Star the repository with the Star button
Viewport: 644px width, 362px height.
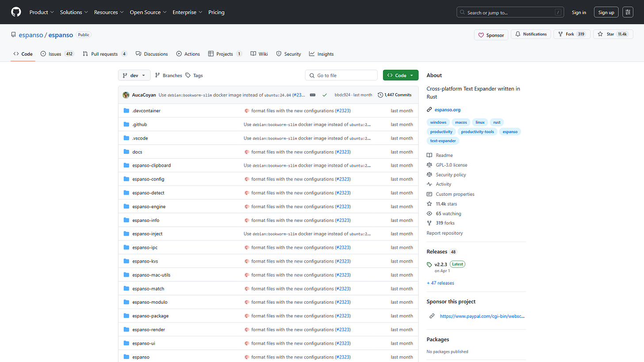coord(613,34)
